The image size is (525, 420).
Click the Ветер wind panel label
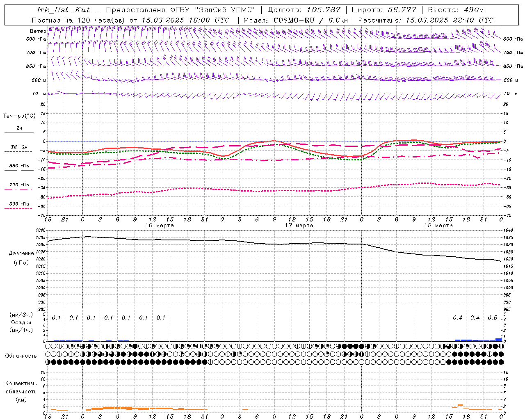click(38, 31)
